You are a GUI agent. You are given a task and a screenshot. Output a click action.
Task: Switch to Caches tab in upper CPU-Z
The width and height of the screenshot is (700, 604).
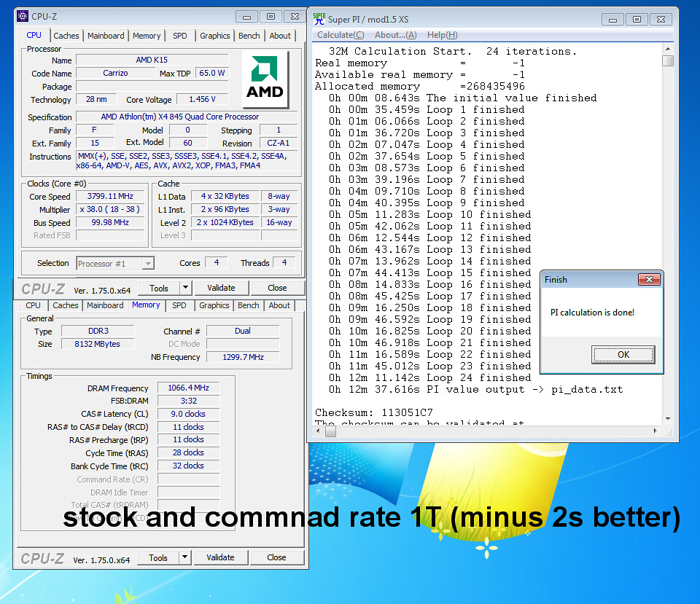[66, 36]
